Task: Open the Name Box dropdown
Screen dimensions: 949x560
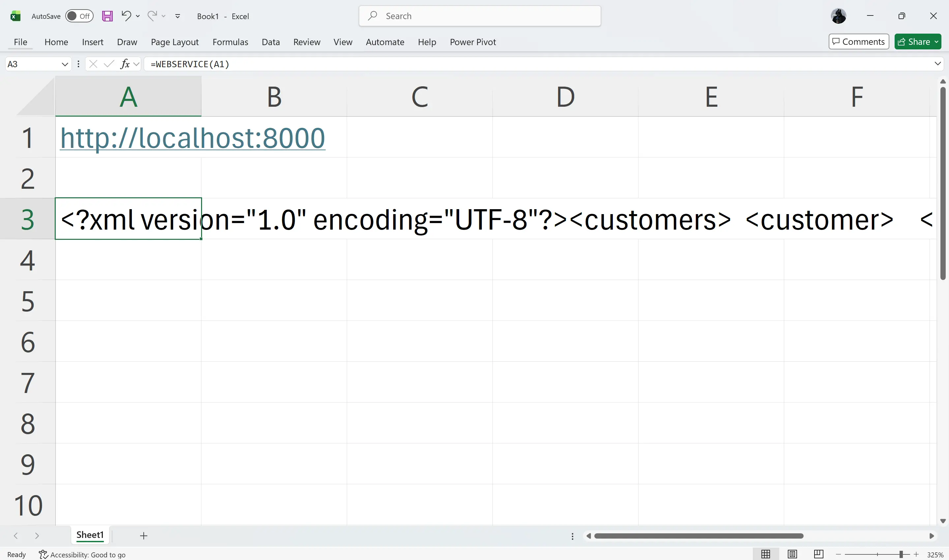Action: coord(65,64)
